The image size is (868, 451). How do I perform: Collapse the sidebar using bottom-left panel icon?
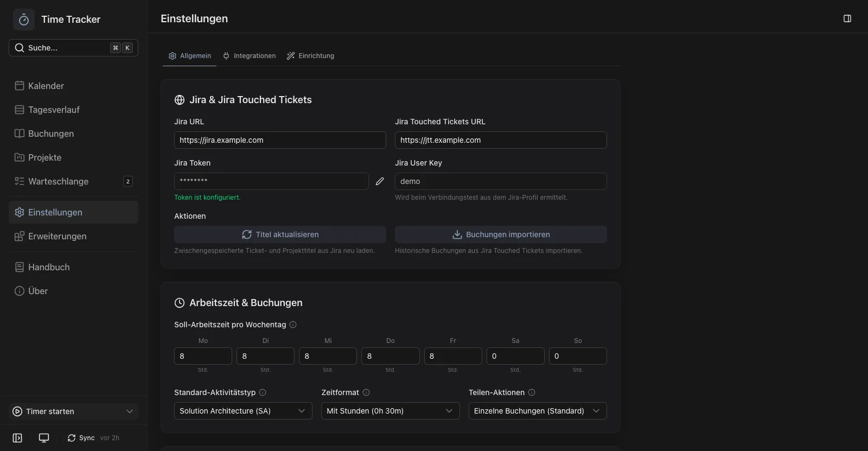(x=17, y=438)
